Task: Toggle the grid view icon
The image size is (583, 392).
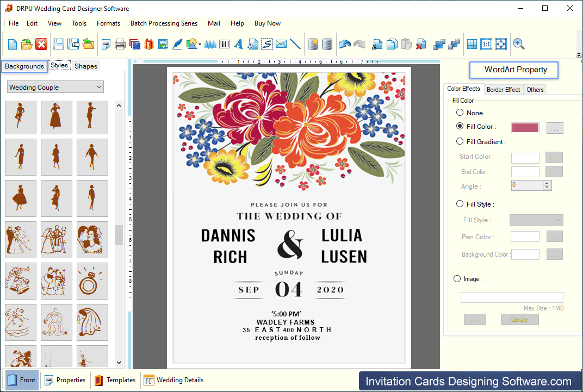Action: point(472,44)
